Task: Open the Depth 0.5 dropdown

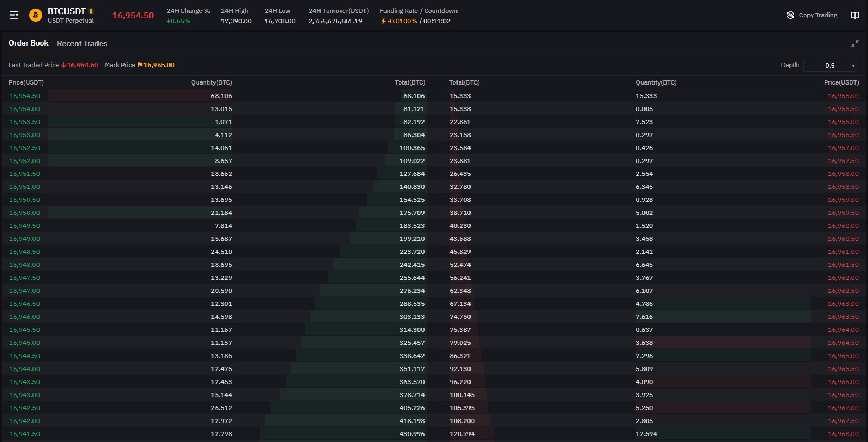Action: click(x=830, y=65)
